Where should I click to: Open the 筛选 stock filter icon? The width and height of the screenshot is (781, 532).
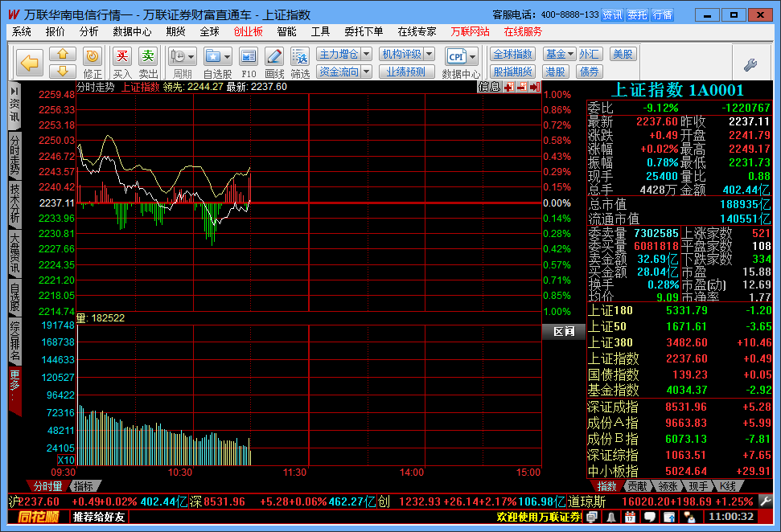(300, 56)
